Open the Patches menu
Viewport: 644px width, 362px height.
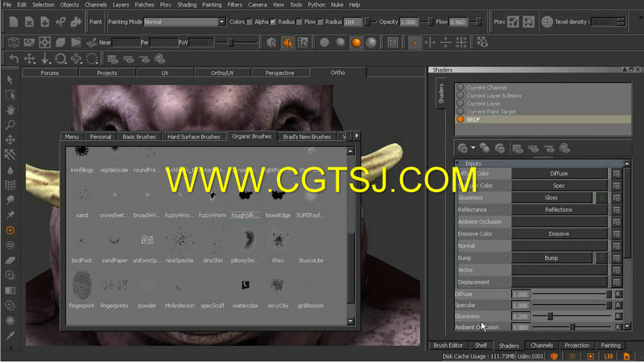pyautogui.click(x=145, y=5)
